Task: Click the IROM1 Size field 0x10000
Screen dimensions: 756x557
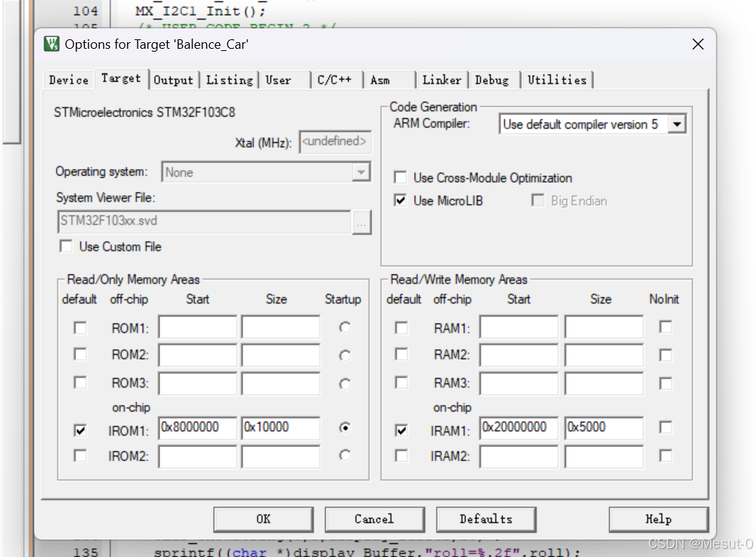Action: click(280, 428)
